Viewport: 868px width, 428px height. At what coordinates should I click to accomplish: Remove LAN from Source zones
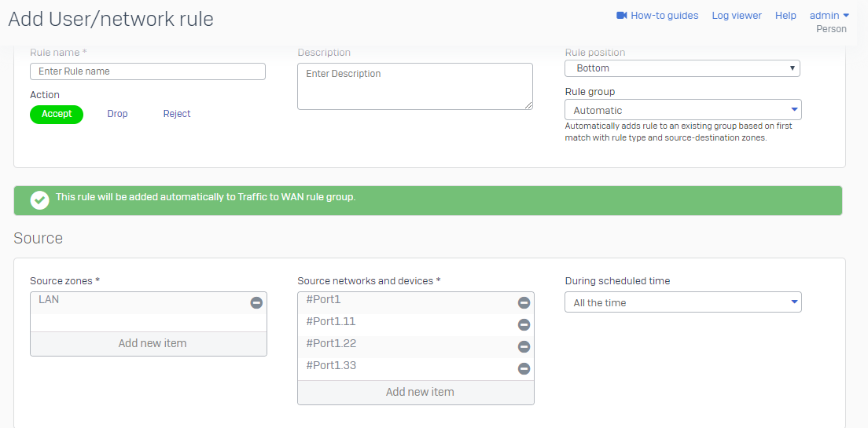(x=256, y=302)
